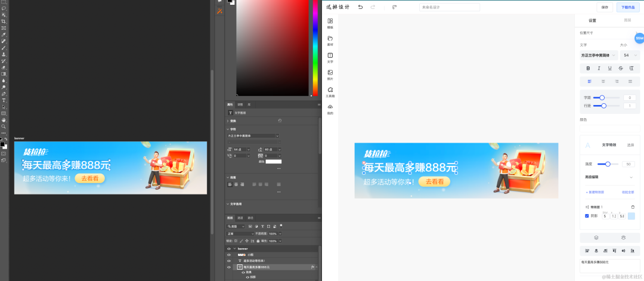Click the 保存 save button
Image resolution: width=644 pixels, height=281 pixels.
[x=605, y=7]
